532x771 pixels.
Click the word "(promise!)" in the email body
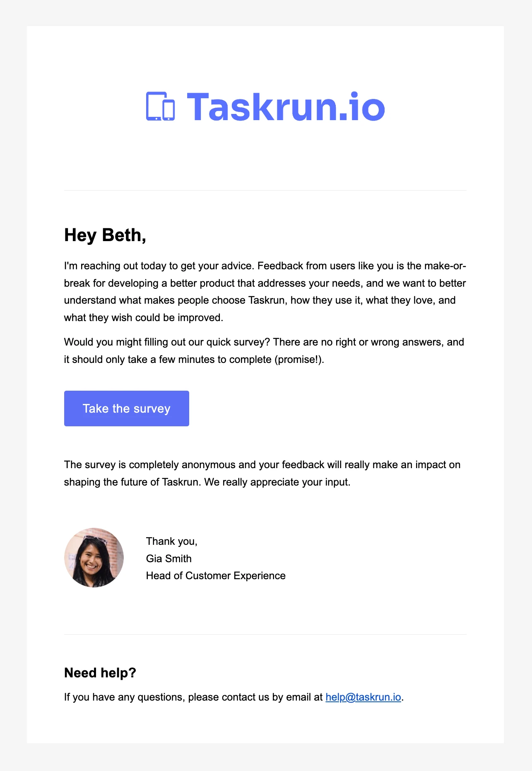(x=298, y=360)
